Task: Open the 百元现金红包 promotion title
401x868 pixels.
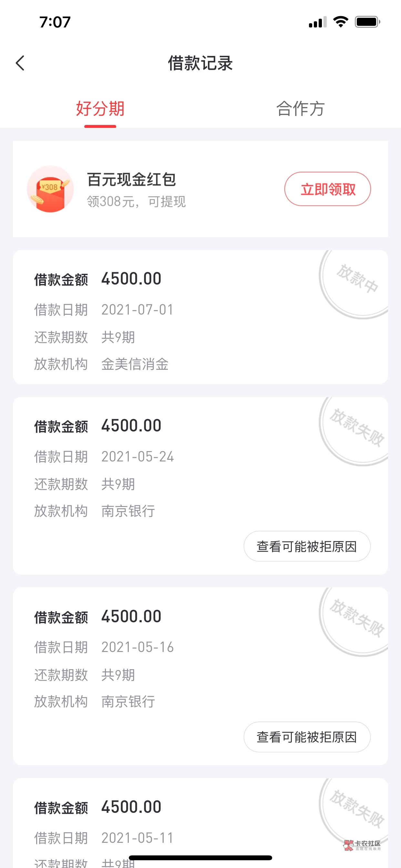Action: click(131, 179)
